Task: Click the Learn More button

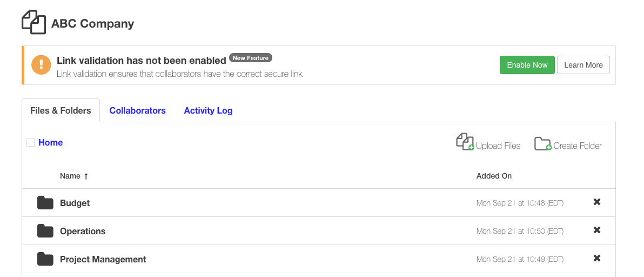Action: pyautogui.click(x=583, y=65)
